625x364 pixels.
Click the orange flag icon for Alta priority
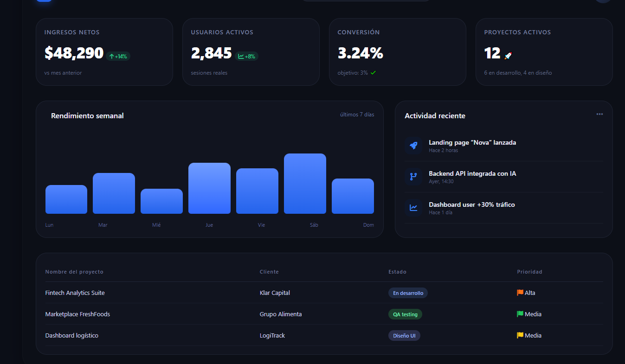(x=520, y=293)
